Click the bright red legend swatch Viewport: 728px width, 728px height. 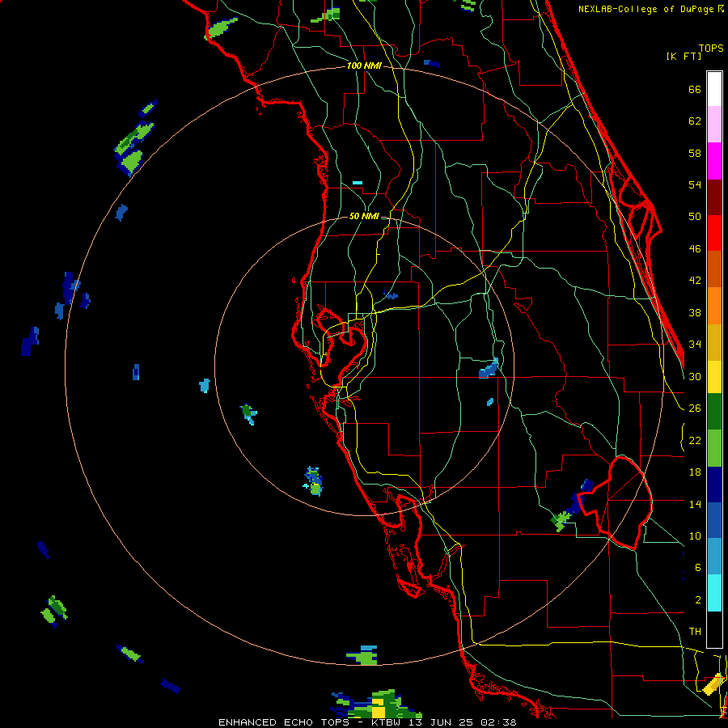point(714,233)
